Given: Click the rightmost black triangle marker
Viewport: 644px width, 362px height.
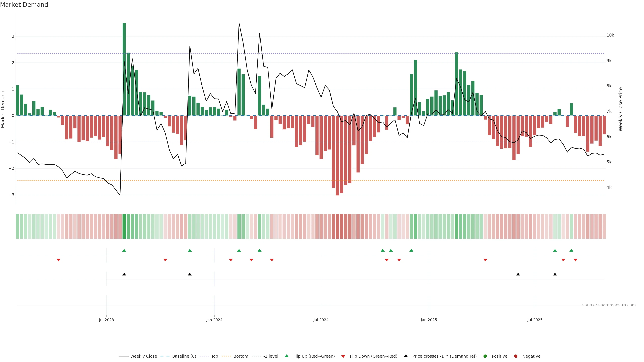Looking at the screenshot, I should [555, 274].
